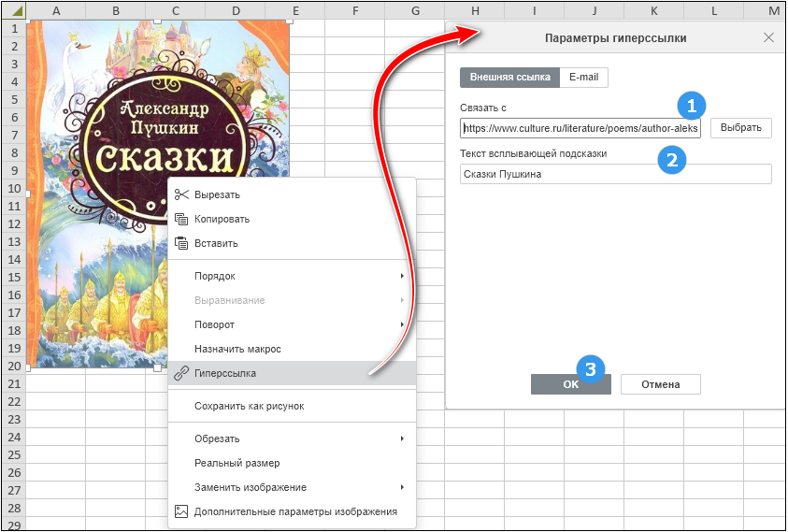Screen dimensions: 788x532
Task: Click the Copy icon in context menu
Action: pyautogui.click(x=181, y=219)
